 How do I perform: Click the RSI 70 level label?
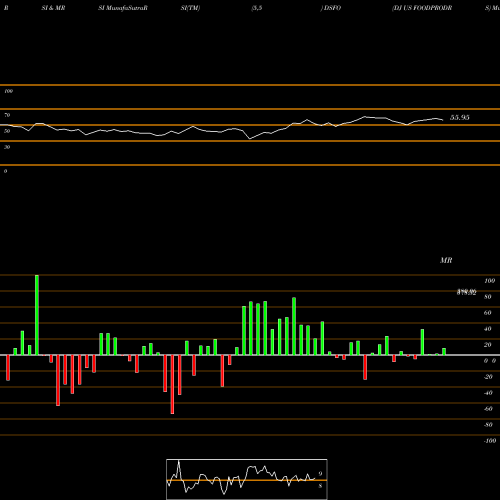pyautogui.click(x=7, y=115)
